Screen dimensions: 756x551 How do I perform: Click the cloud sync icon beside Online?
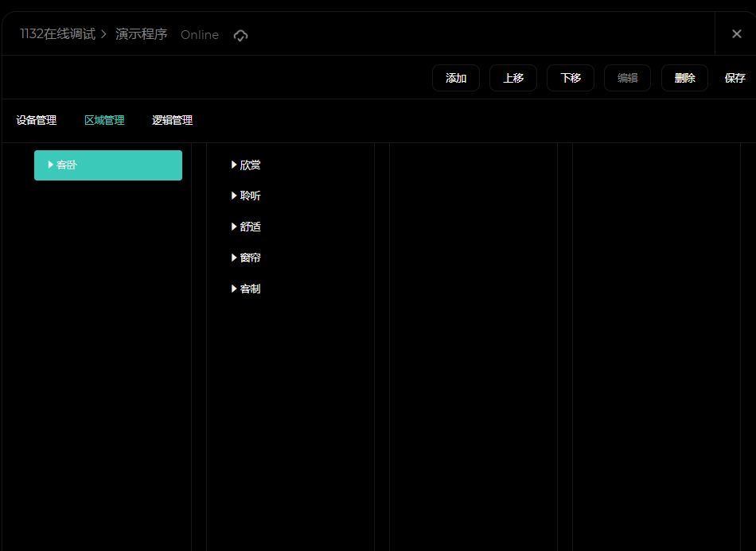click(240, 35)
